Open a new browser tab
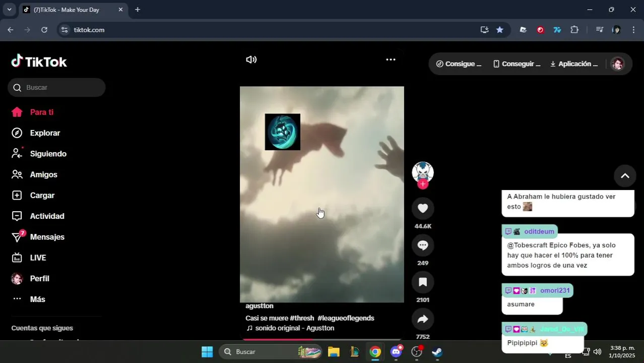Screen dimensions: 644x363 point(138,10)
